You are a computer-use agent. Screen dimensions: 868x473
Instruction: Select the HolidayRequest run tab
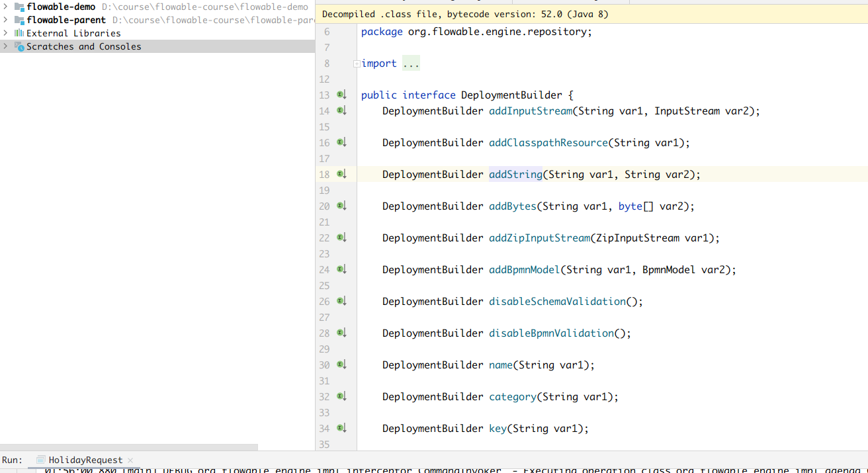tap(85, 460)
